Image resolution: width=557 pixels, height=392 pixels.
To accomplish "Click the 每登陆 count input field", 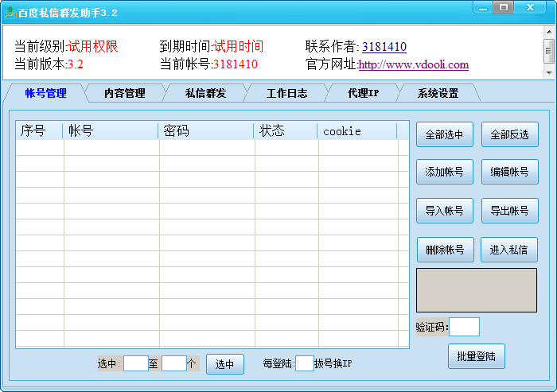I will (x=305, y=363).
